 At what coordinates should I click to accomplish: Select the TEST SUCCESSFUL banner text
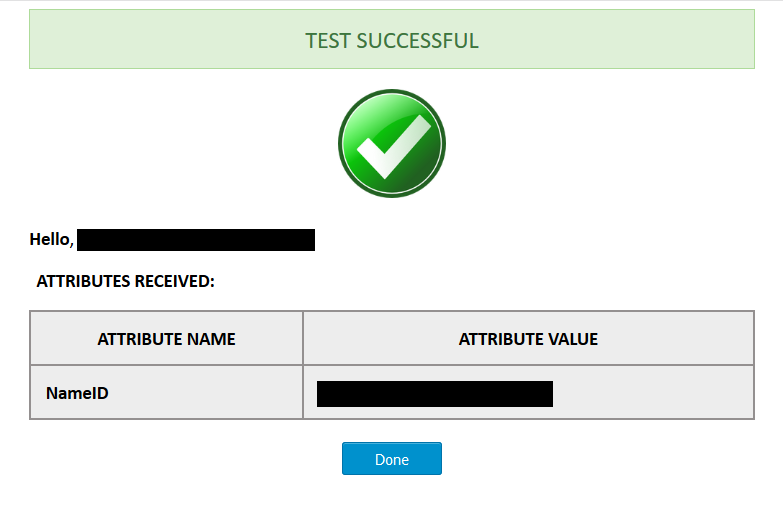coord(392,41)
